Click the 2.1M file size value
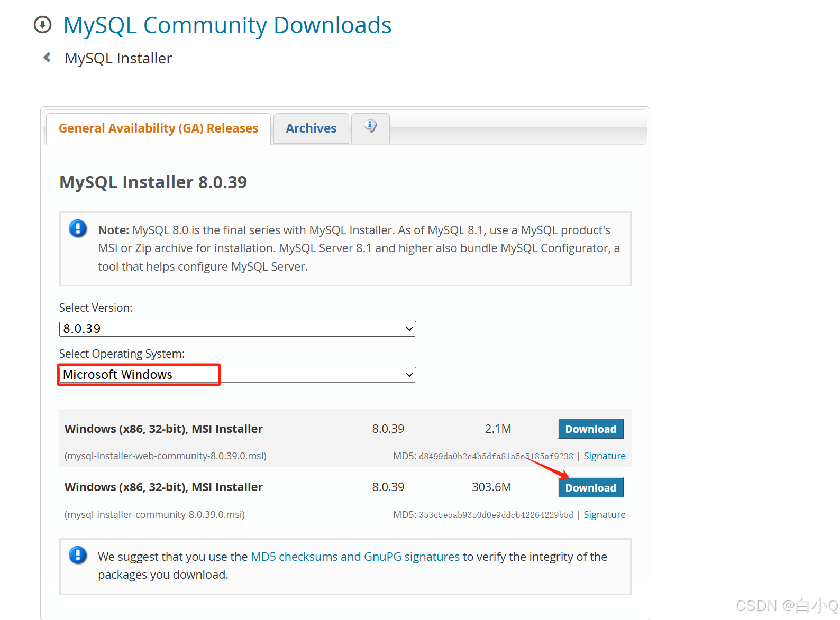The width and height of the screenshot is (840, 620). point(498,429)
